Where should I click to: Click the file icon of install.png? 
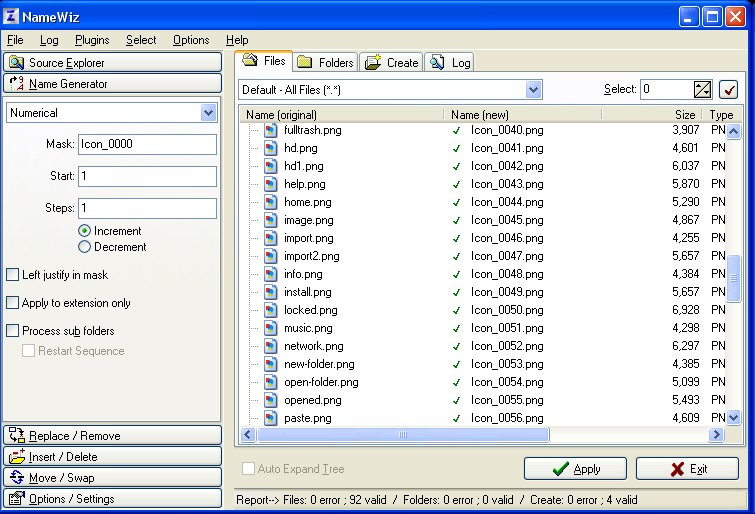(x=271, y=292)
